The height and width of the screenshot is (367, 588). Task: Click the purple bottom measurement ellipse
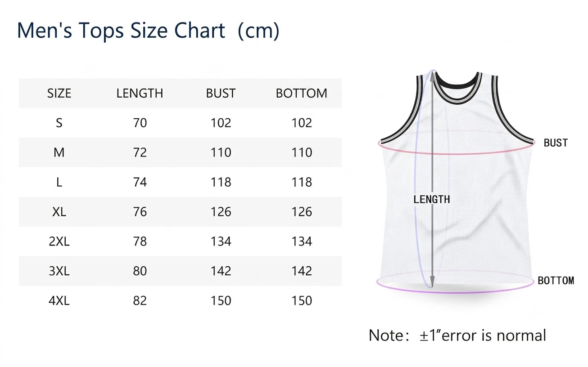coord(456,283)
